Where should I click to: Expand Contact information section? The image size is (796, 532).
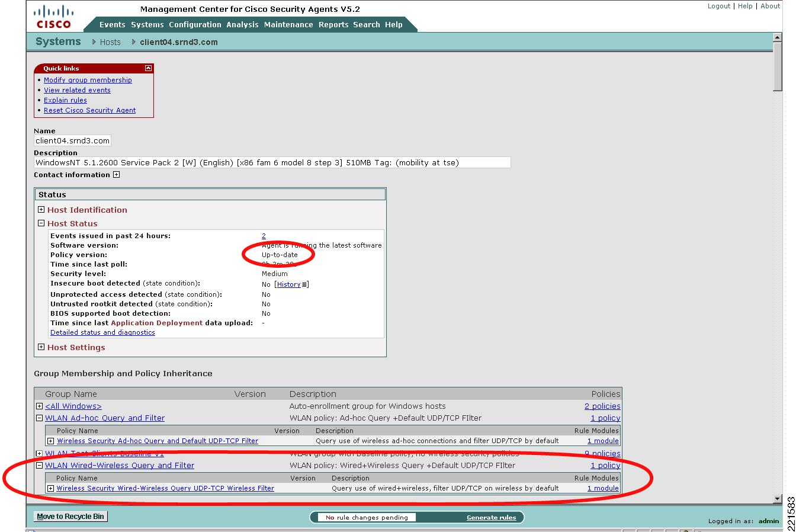pyautogui.click(x=116, y=175)
